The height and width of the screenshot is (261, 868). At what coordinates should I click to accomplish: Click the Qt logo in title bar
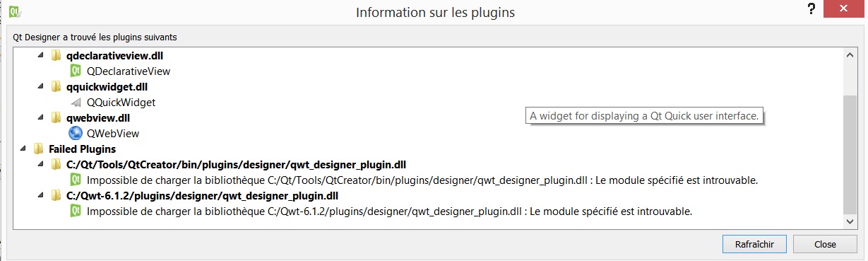(x=13, y=12)
